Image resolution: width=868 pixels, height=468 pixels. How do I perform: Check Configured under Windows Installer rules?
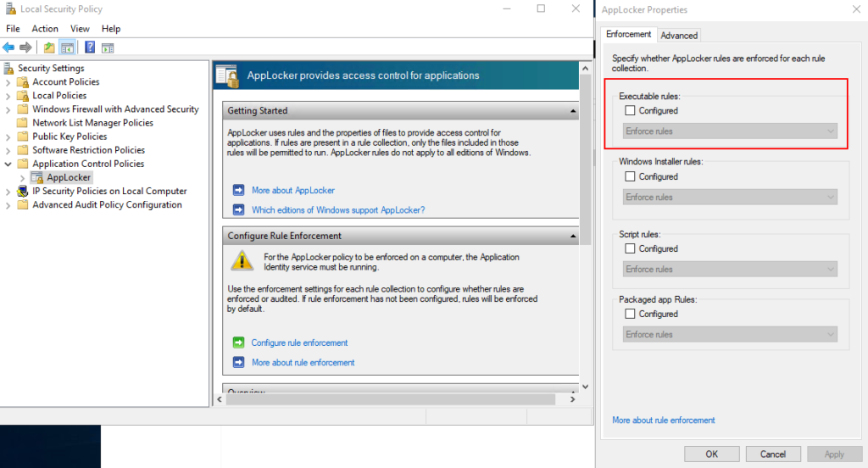(x=630, y=176)
